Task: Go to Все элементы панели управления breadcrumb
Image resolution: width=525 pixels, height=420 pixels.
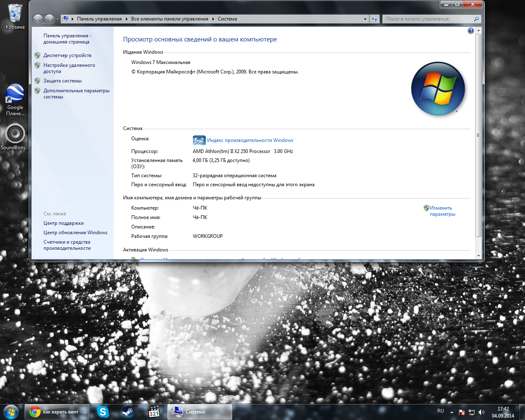Action: point(170,19)
